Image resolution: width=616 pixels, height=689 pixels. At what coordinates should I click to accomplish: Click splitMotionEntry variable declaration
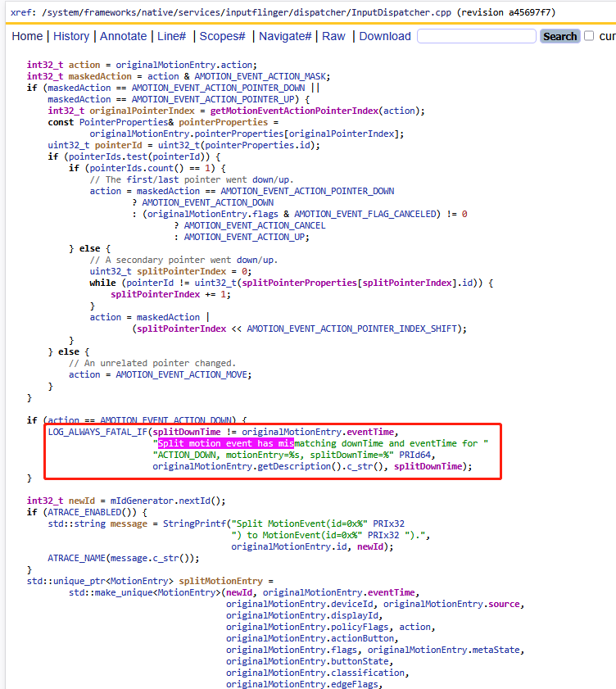220,581
